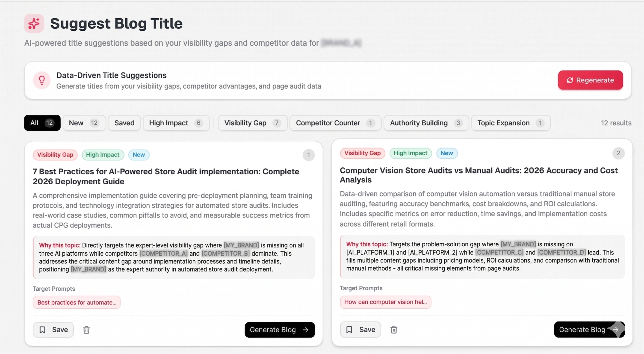Screen dimensions: 644x354
Task: Open the 'How can computer vision hel...' prompt chip
Action: tap(385, 302)
